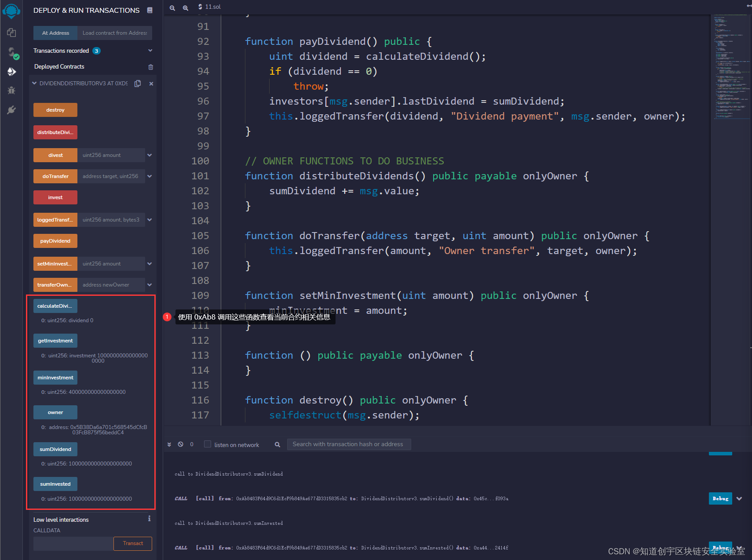
Task: Click the Remix logo icon
Action: 11,11
